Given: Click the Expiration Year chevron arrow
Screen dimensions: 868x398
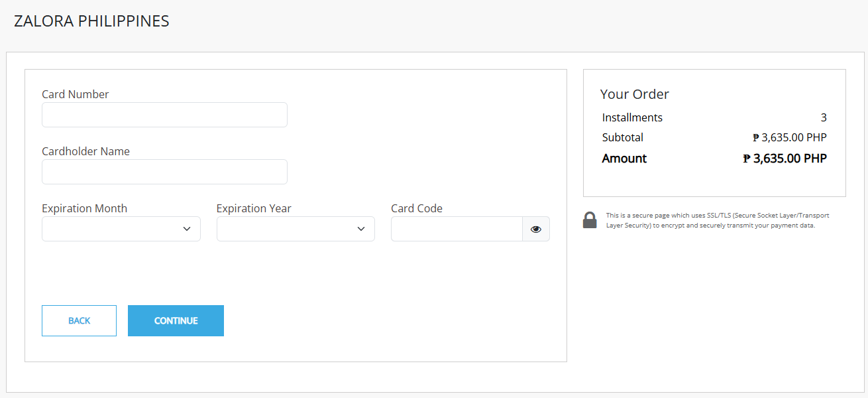Looking at the screenshot, I should (x=361, y=229).
